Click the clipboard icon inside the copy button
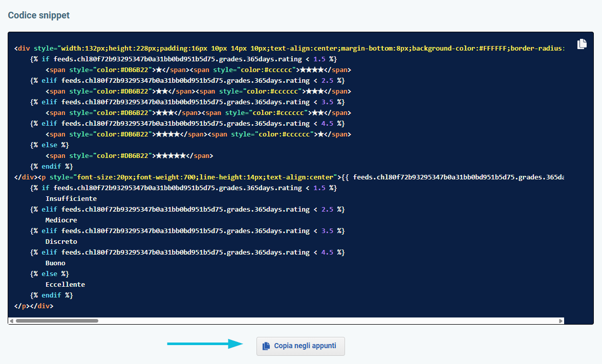The image size is (602, 364). tap(266, 346)
